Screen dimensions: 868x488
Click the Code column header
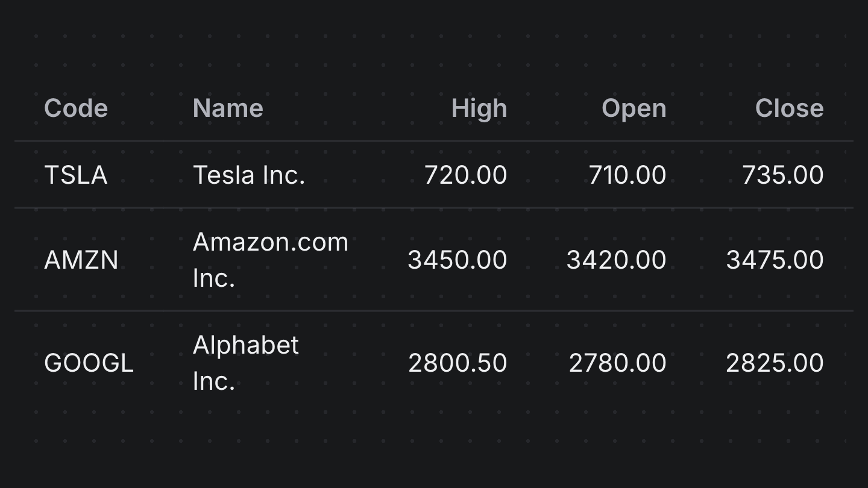[x=76, y=108]
